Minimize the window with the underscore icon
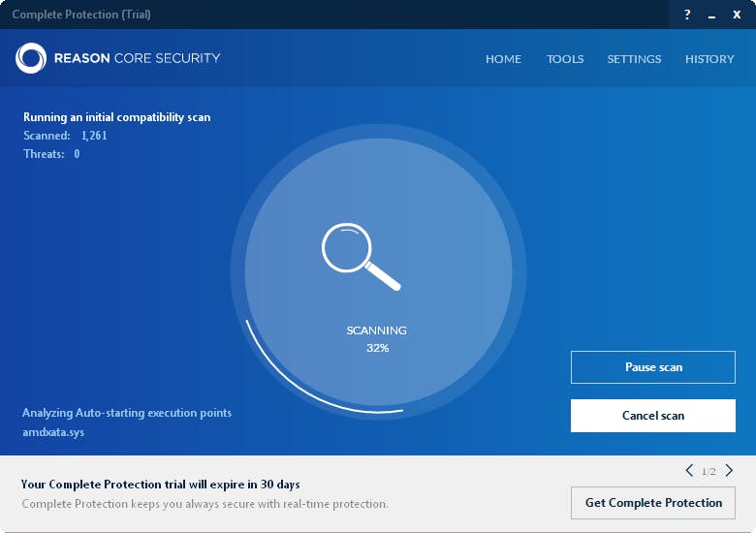 point(711,16)
